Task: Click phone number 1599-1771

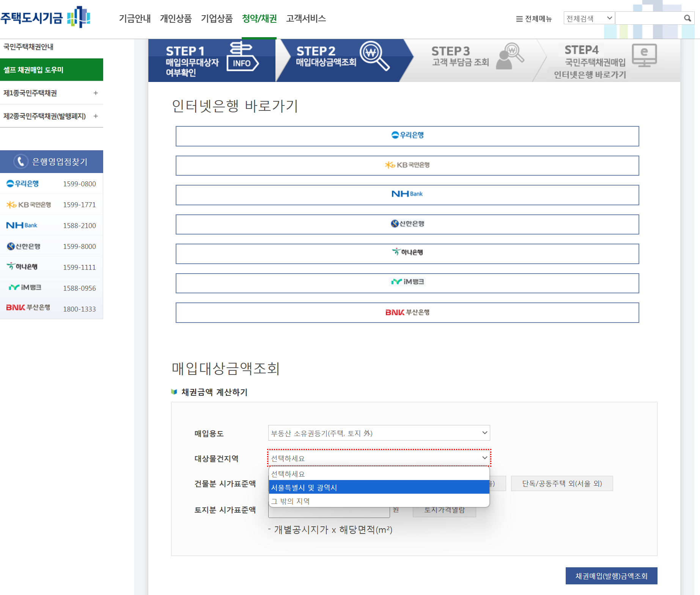Action: [79, 205]
